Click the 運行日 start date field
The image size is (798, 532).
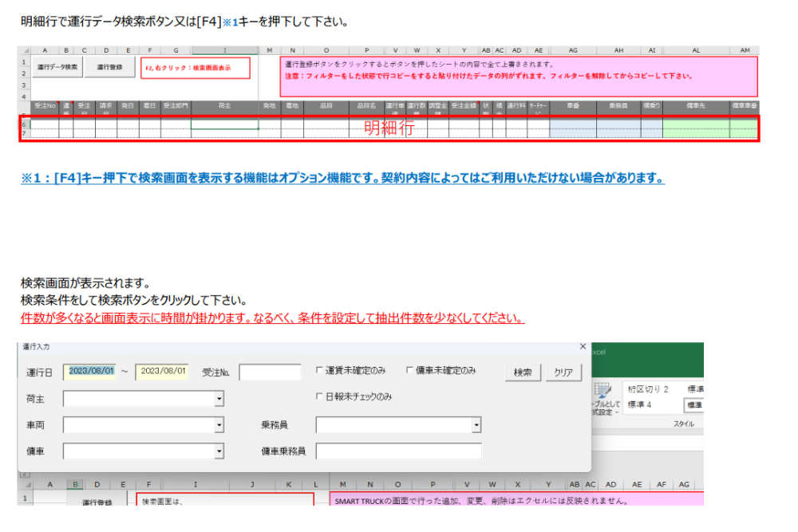click(90, 372)
